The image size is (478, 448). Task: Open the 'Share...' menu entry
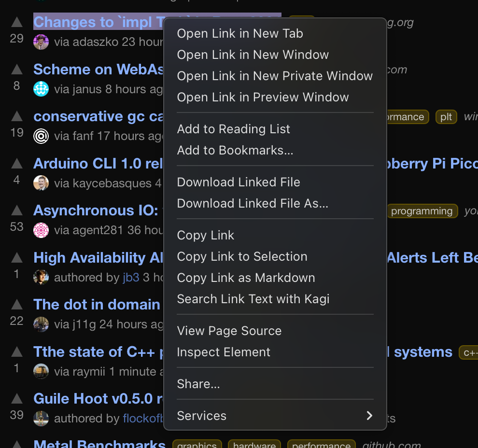tap(198, 384)
